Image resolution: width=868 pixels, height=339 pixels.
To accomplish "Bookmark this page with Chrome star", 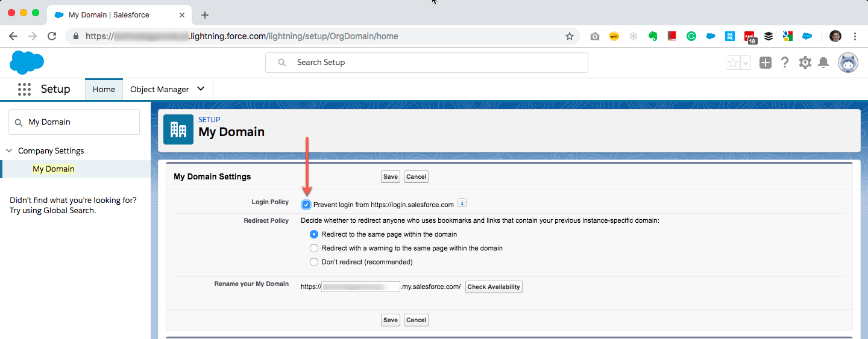I will point(569,36).
